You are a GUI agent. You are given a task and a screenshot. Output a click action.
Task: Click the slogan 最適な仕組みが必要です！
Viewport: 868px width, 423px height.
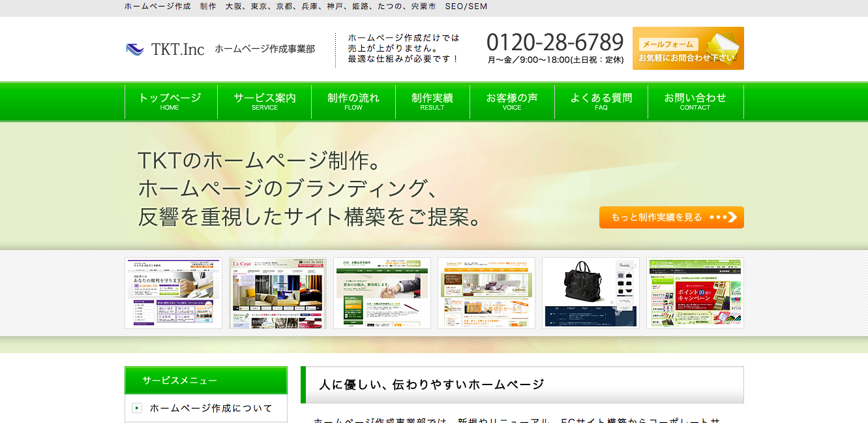pyautogui.click(x=404, y=59)
